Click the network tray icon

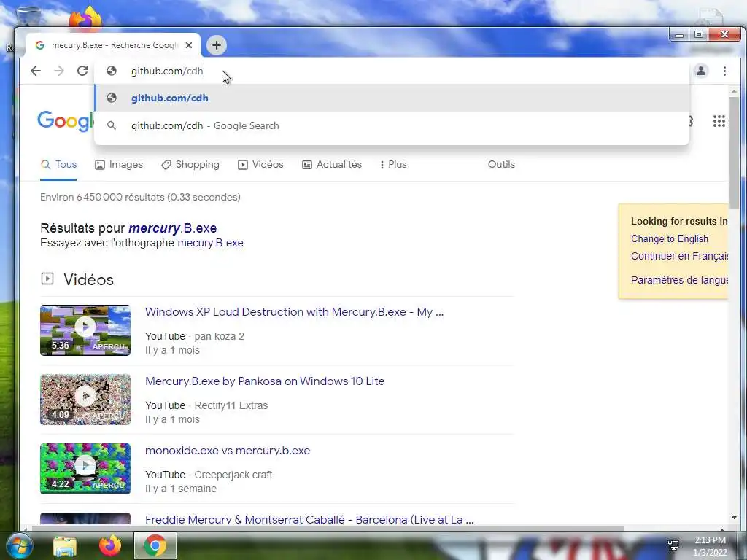(x=673, y=545)
